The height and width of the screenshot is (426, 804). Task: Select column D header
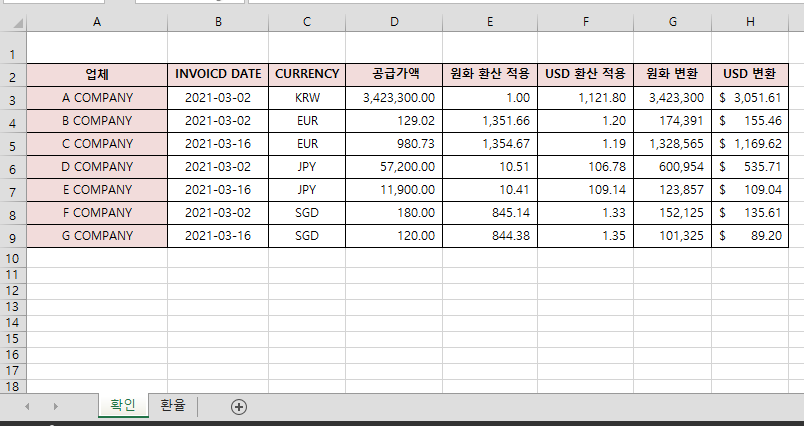point(394,22)
